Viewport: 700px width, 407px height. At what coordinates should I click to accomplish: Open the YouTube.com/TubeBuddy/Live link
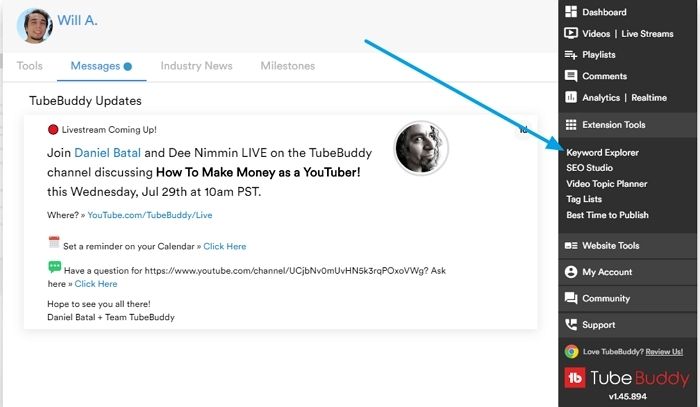(x=150, y=215)
